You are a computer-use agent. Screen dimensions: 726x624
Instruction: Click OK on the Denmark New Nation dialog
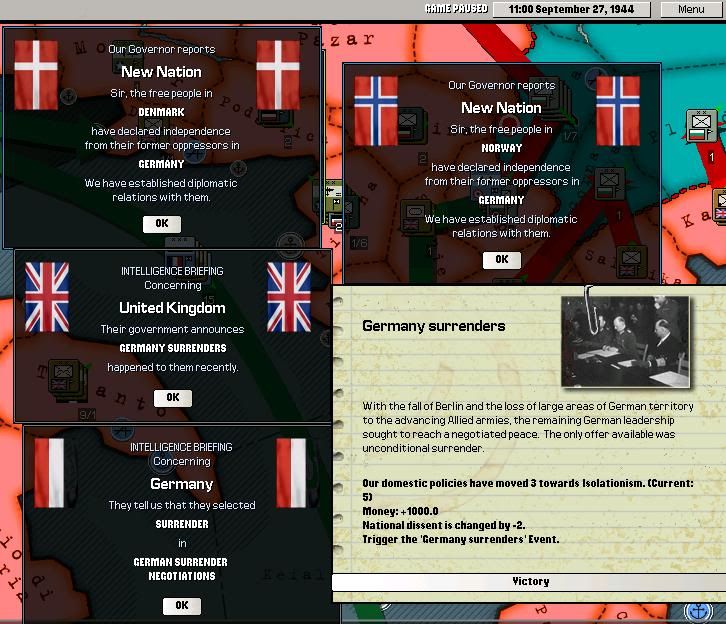point(162,224)
